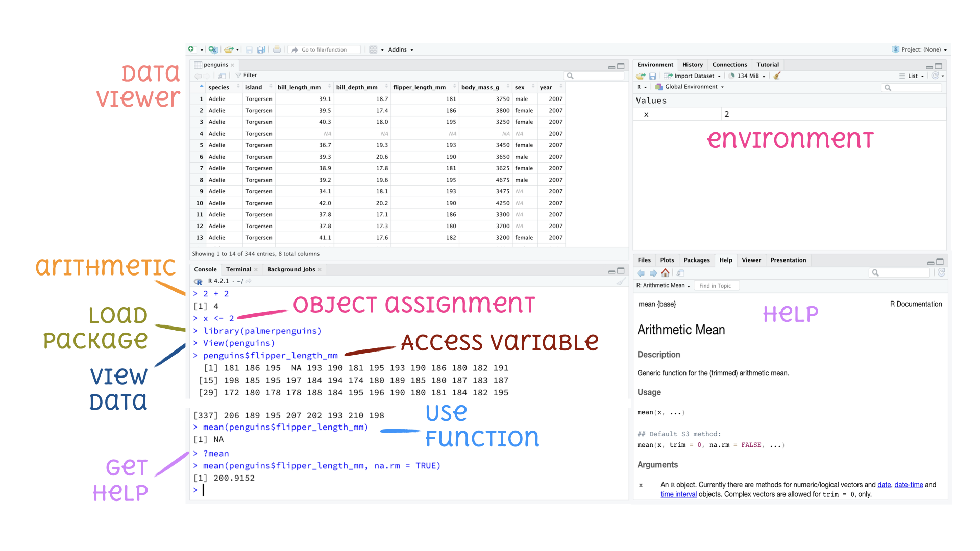The width and height of the screenshot is (980, 551).
Task: Go to Help home page icon
Action: click(665, 273)
